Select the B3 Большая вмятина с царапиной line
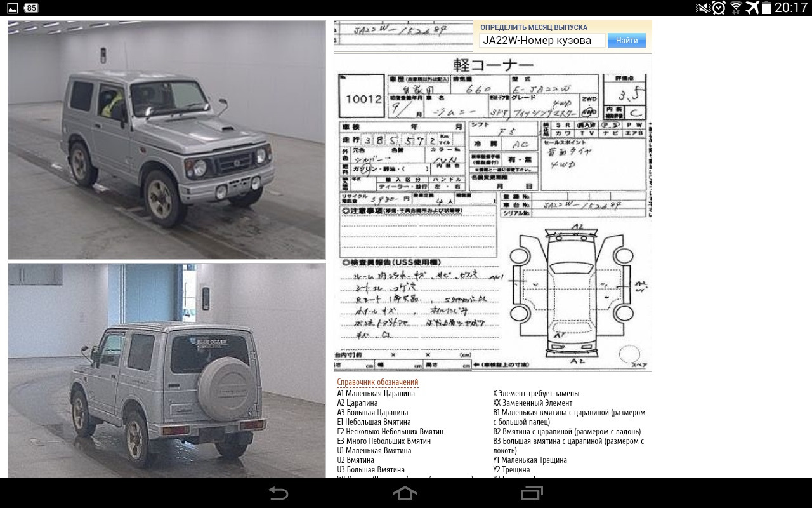 click(568, 446)
